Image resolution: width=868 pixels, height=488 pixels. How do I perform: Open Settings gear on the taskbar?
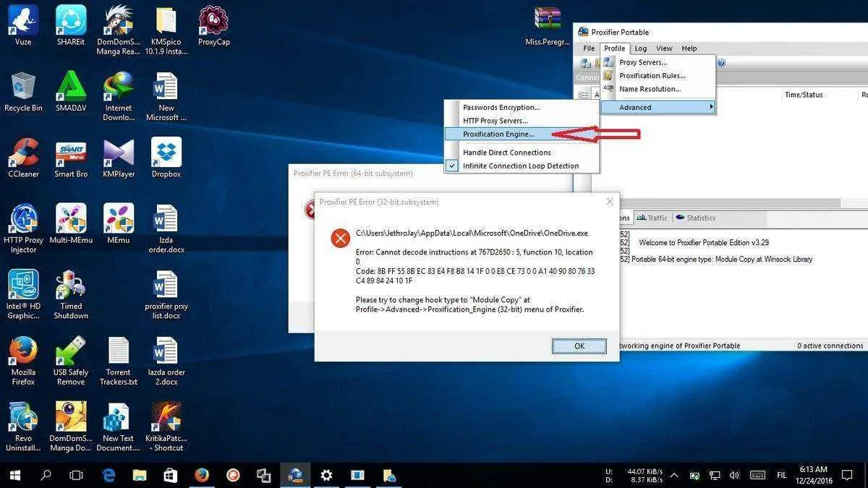[x=326, y=475]
